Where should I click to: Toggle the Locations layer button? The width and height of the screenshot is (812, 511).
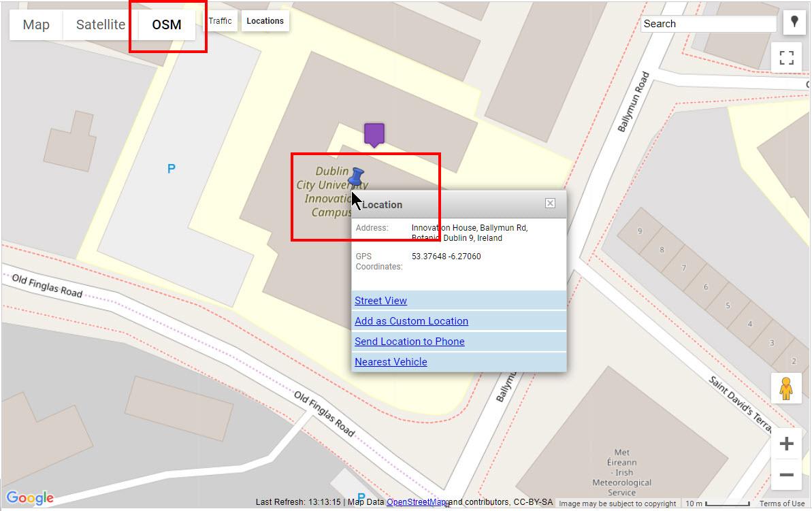(x=265, y=20)
